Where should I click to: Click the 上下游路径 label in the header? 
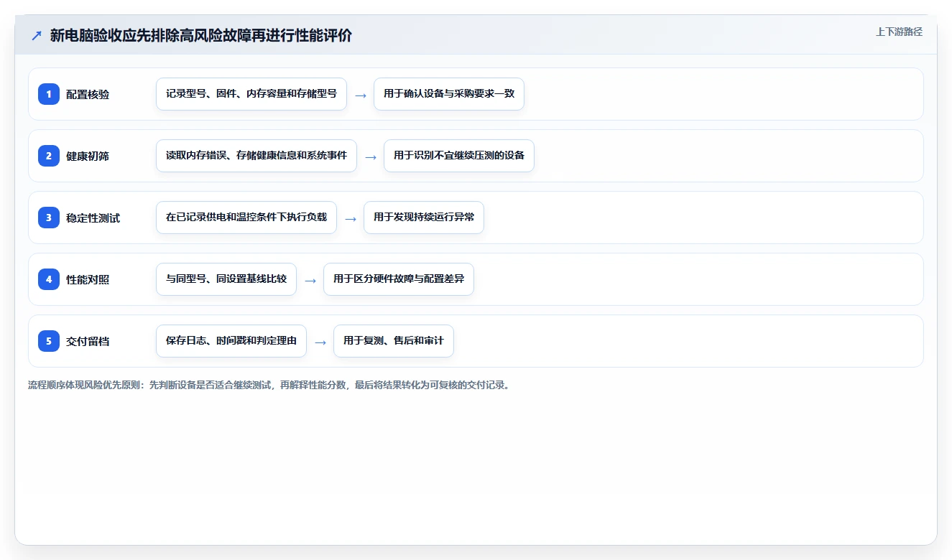tap(899, 32)
